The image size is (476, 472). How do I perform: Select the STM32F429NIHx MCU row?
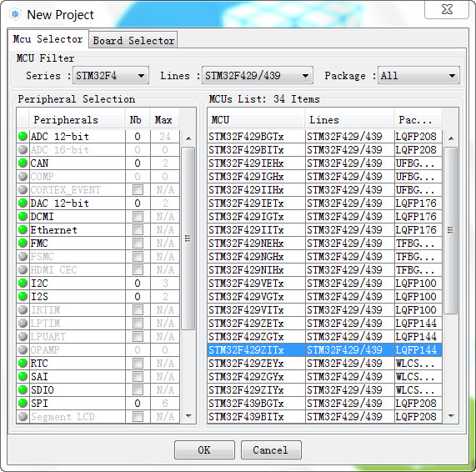(x=324, y=270)
